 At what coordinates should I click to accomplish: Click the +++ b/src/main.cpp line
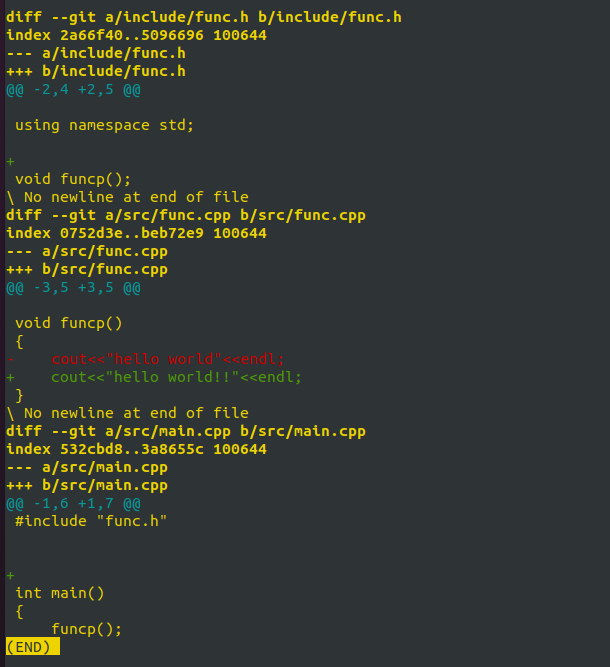pyautogui.click(x=87, y=485)
